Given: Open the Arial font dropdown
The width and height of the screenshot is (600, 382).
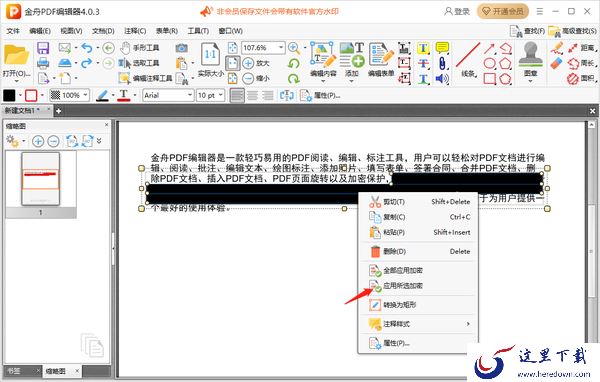Looking at the screenshot, I should [x=189, y=95].
